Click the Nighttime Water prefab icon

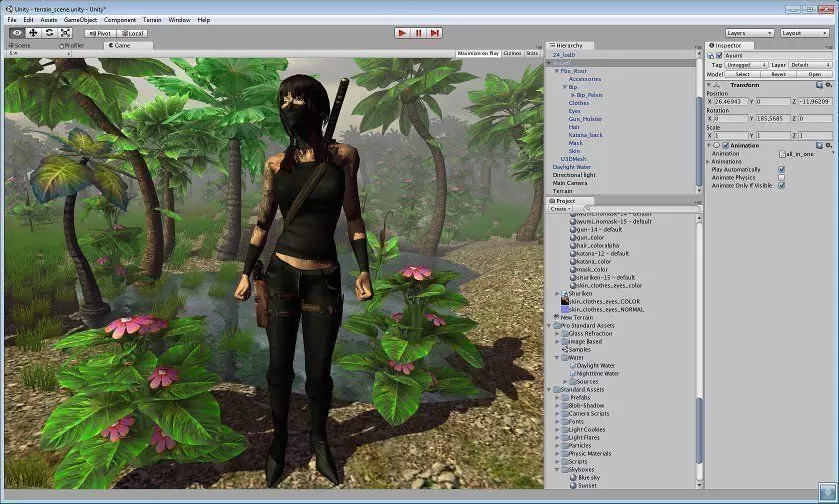pyautogui.click(x=573, y=373)
